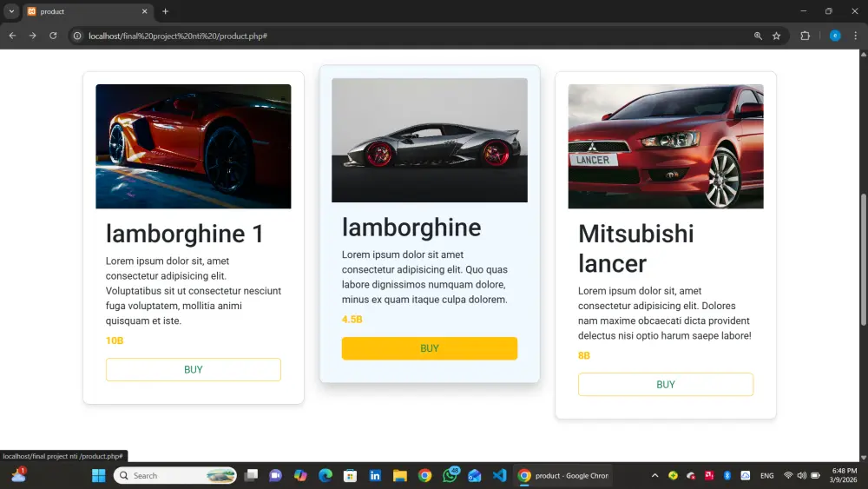Open File Explorer from taskbar

click(399, 475)
